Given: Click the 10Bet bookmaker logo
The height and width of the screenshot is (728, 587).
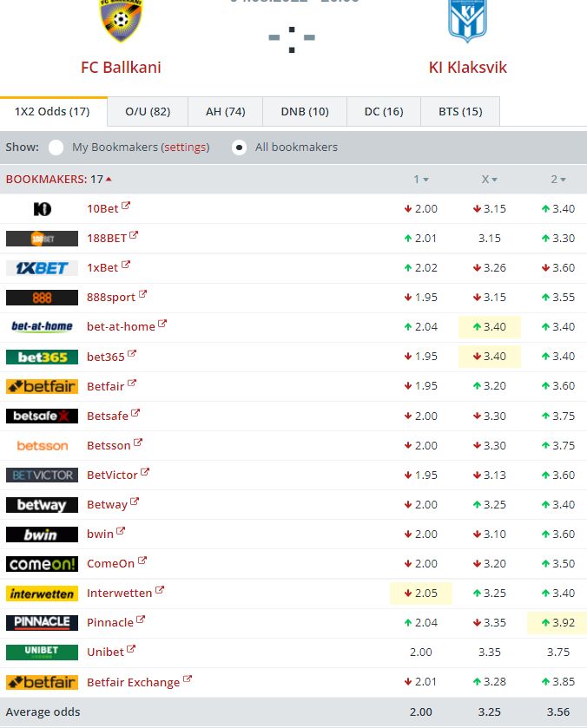Looking at the screenshot, I should 42,209.
